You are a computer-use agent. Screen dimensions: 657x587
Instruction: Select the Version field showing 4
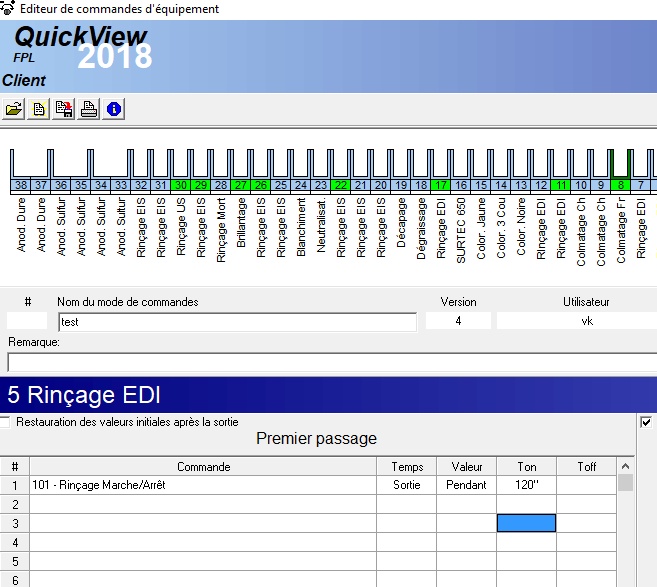458,321
